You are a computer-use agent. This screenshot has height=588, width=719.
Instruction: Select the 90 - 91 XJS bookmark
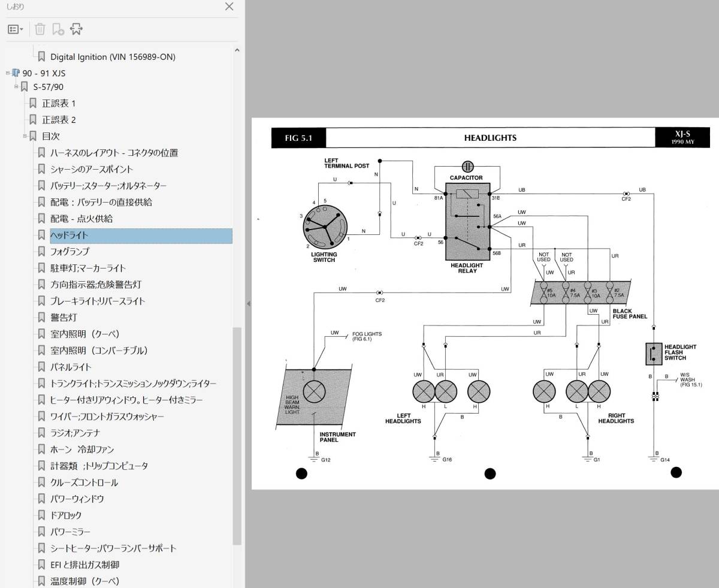tap(44, 73)
